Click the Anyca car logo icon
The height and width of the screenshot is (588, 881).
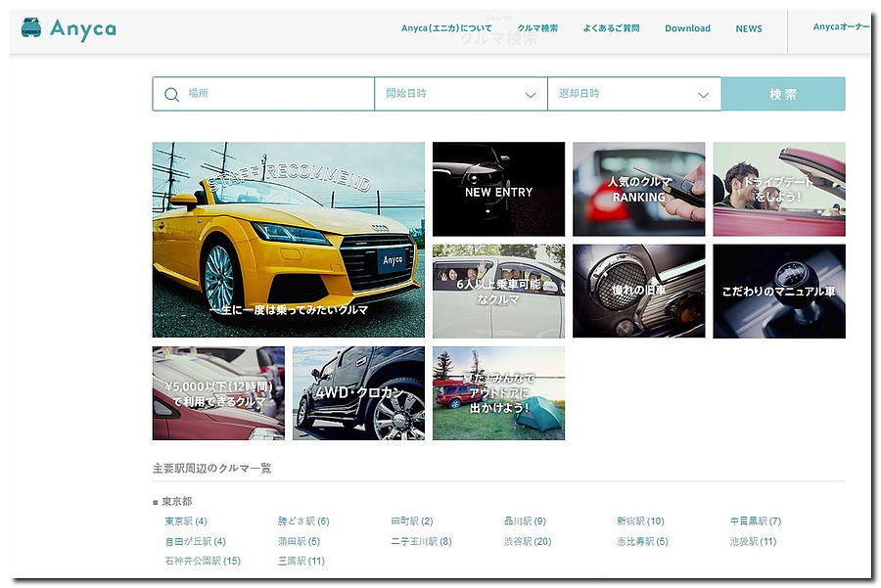[31, 27]
